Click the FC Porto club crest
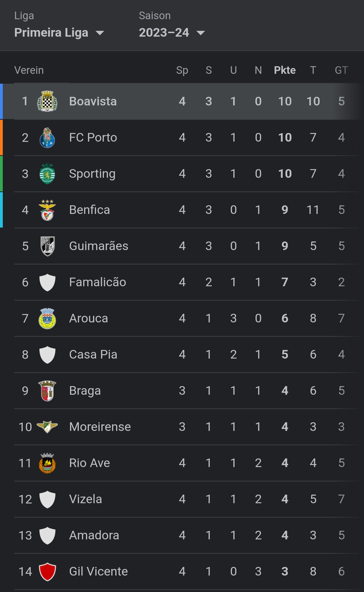Screen dimensions: 364x592 click(x=47, y=138)
